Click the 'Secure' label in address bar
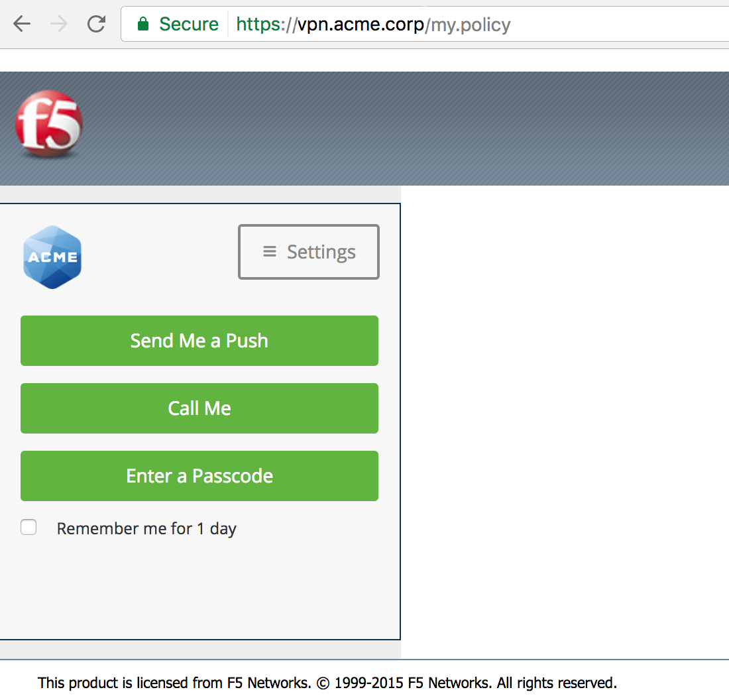Image resolution: width=729 pixels, height=700 pixels. (x=189, y=24)
